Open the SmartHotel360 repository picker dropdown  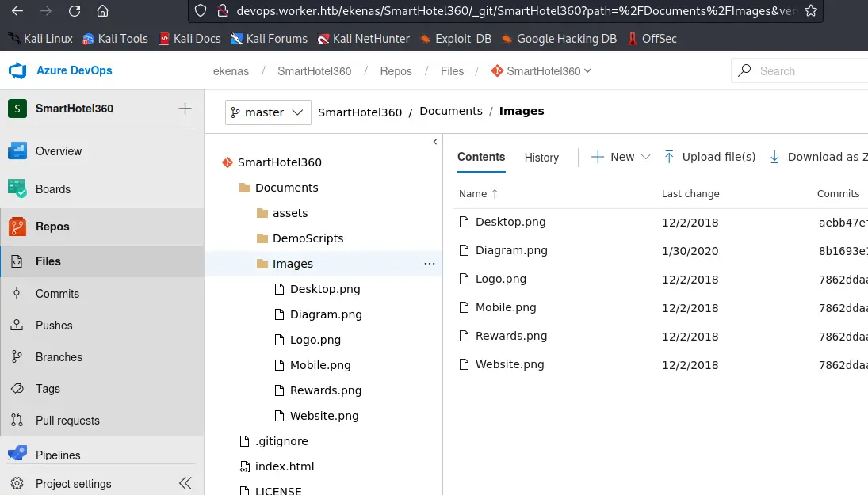[x=541, y=71]
